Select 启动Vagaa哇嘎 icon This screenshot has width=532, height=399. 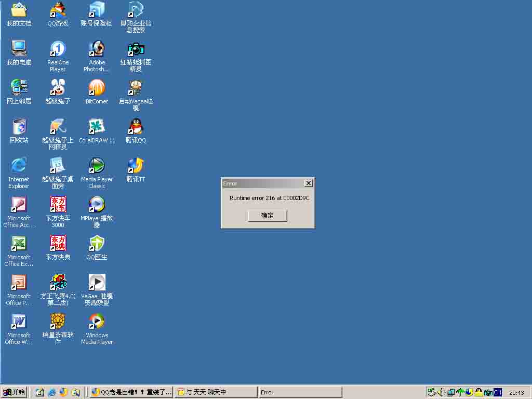pyautogui.click(x=136, y=87)
